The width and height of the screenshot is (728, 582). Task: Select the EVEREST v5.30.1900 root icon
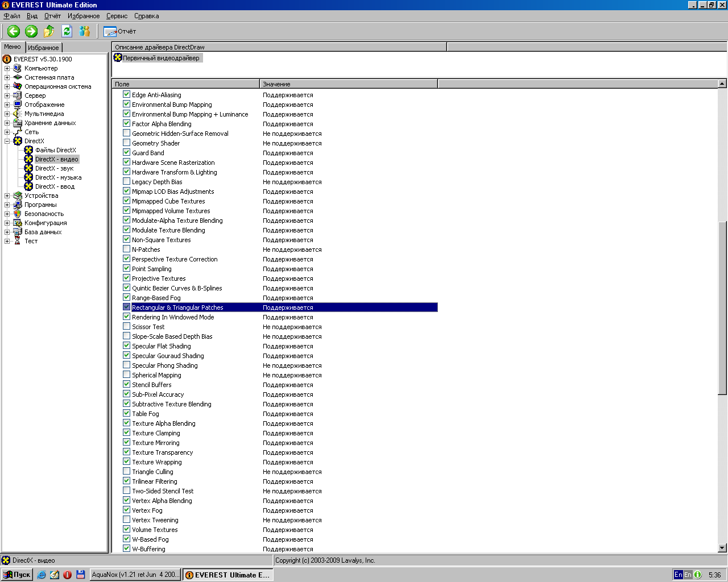coord(7,59)
